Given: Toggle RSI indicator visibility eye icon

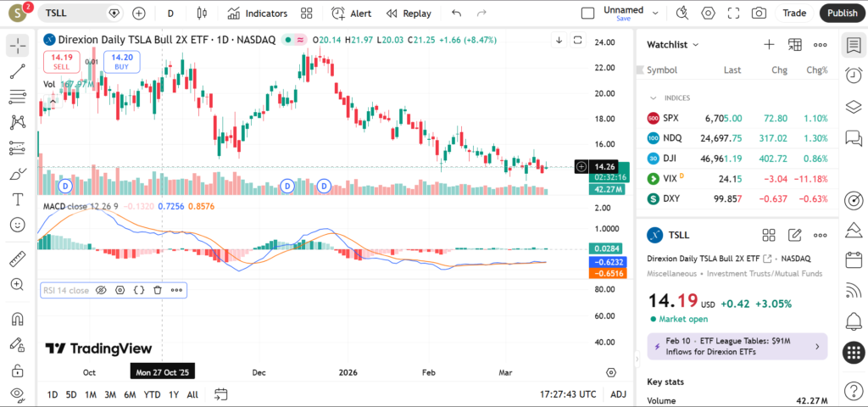Looking at the screenshot, I should 101,290.
